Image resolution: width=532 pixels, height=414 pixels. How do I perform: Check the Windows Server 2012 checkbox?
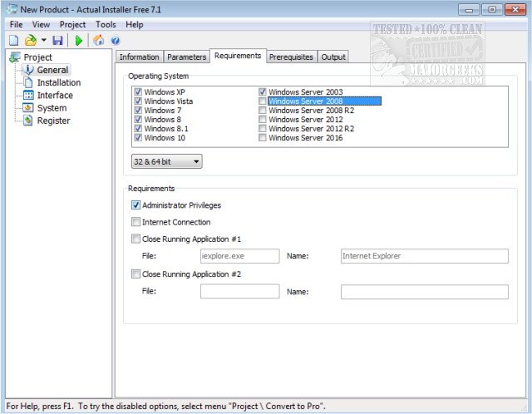point(263,119)
